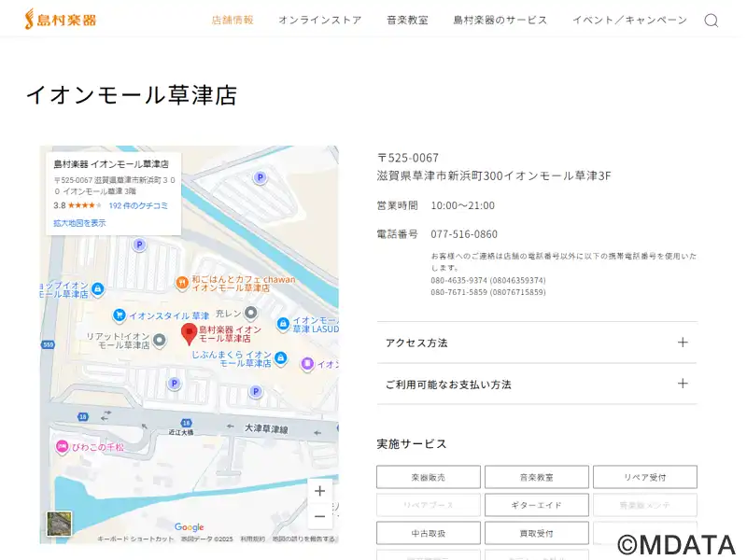Click the 中古取扱 service button
The height and width of the screenshot is (560, 747).
pyautogui.click(x=429, y=533)
